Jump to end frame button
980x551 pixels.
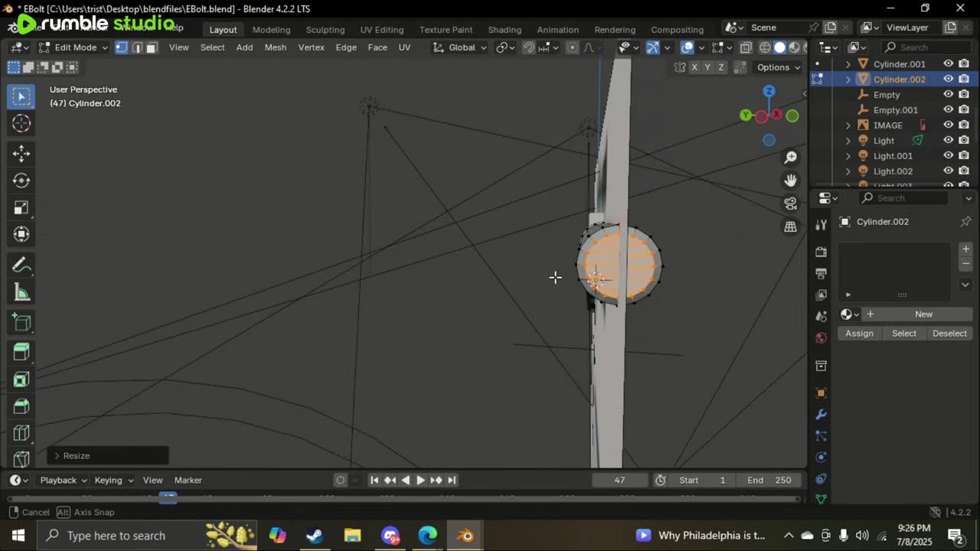452,480
